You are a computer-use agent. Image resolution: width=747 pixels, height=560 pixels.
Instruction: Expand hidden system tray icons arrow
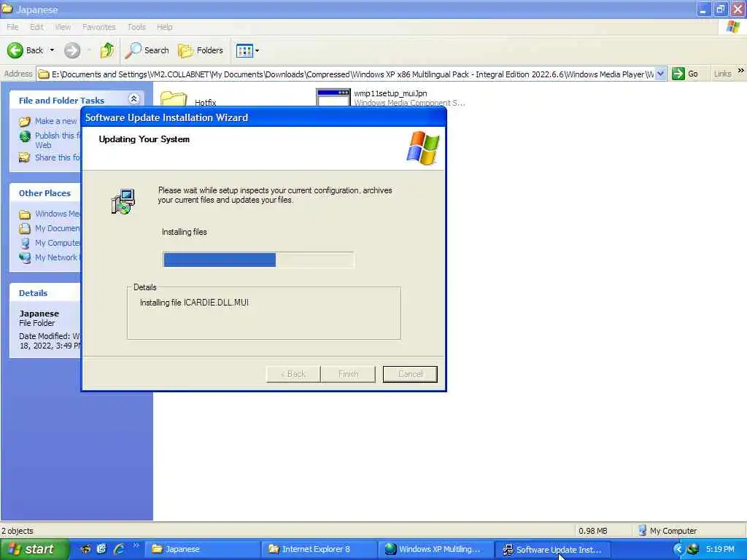[678, 550]
